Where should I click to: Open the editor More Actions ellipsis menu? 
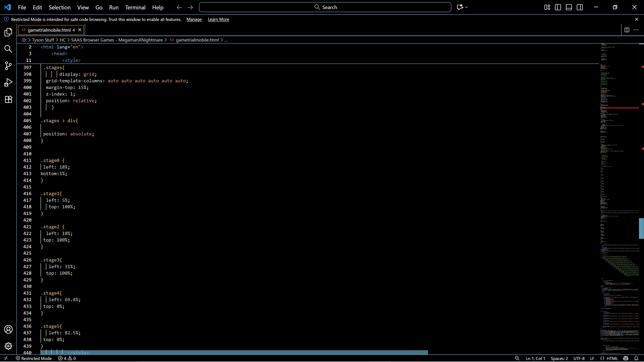coord(636,30)
